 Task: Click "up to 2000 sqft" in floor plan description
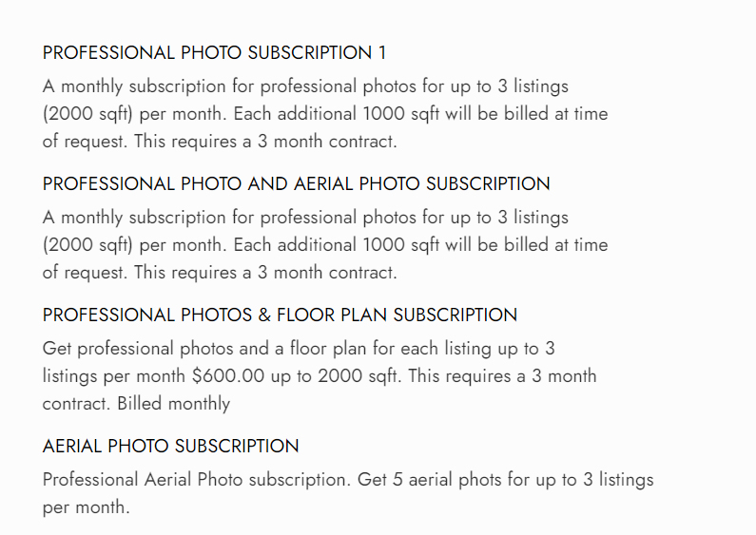tap(336, 376)
